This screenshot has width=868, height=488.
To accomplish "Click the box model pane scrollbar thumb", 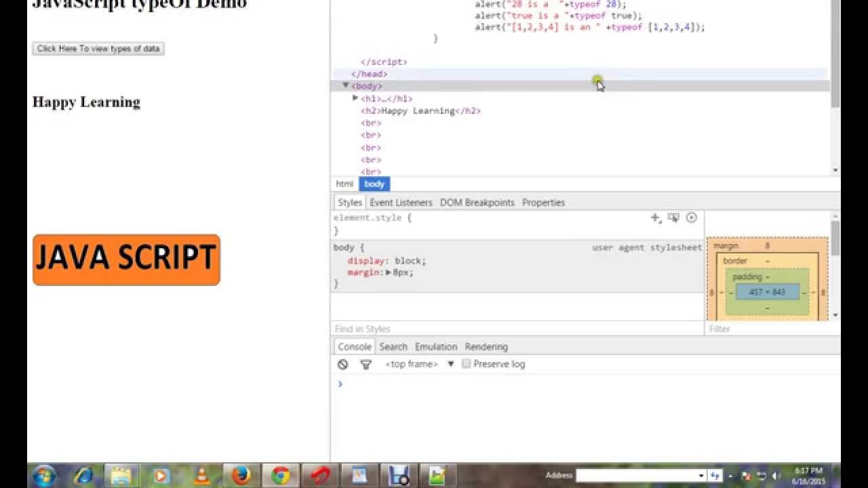I will coord(835,237).
